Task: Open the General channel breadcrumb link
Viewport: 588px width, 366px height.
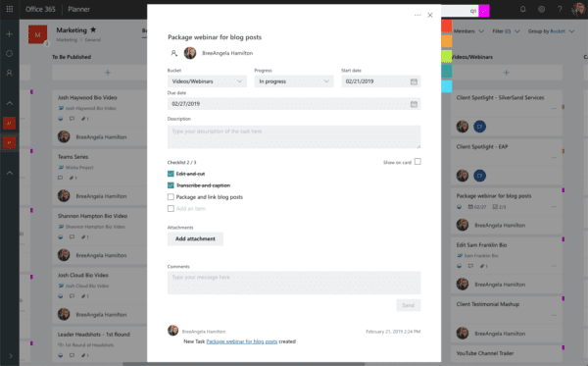Action: coord(93,40)
